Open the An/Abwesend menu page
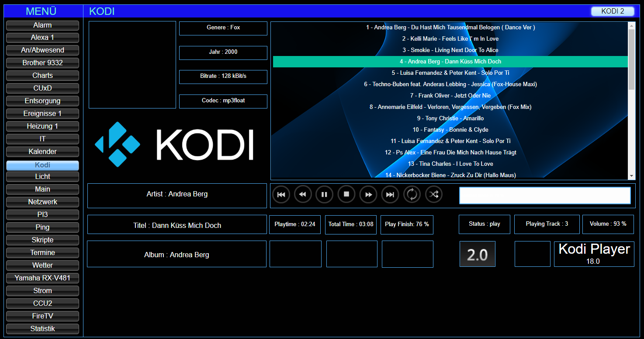The width and height of the screenshot is (644, 339). (x=42, y=50)
